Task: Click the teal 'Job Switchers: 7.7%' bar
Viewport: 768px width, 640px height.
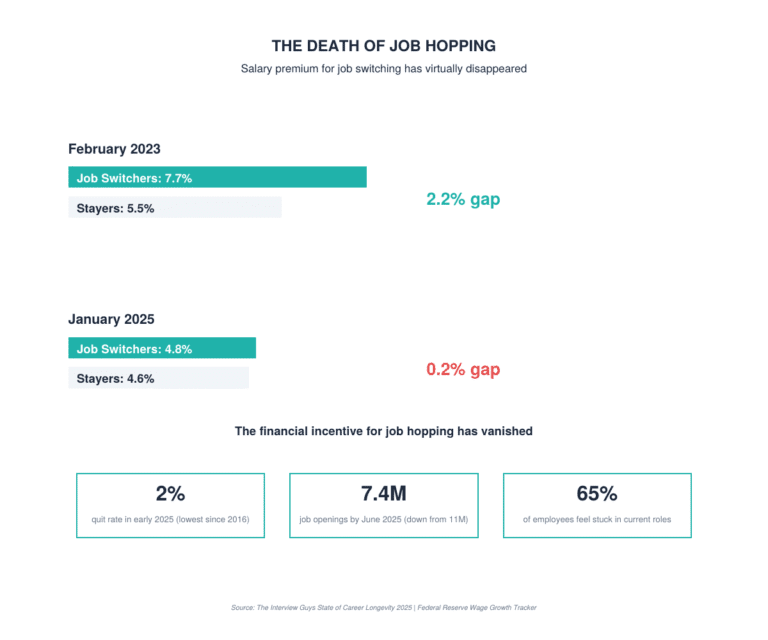Action: tap(217, 178)
